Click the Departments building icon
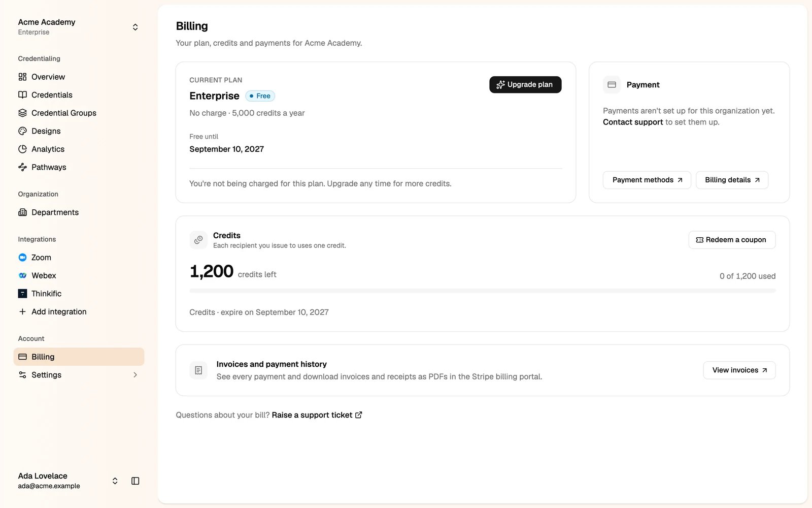This screenshot has height=508, width=812. point(22,212)
